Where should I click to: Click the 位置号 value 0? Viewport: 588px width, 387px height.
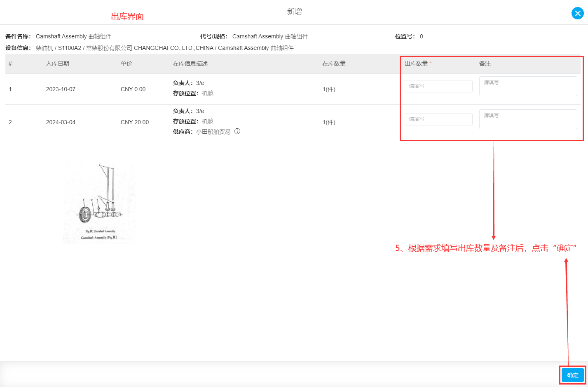[x=422, y=36]
